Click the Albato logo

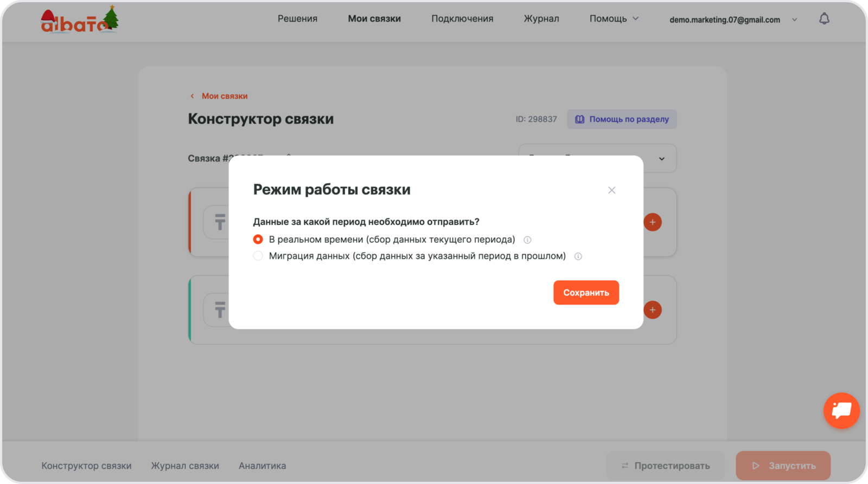tap(80, 21)
